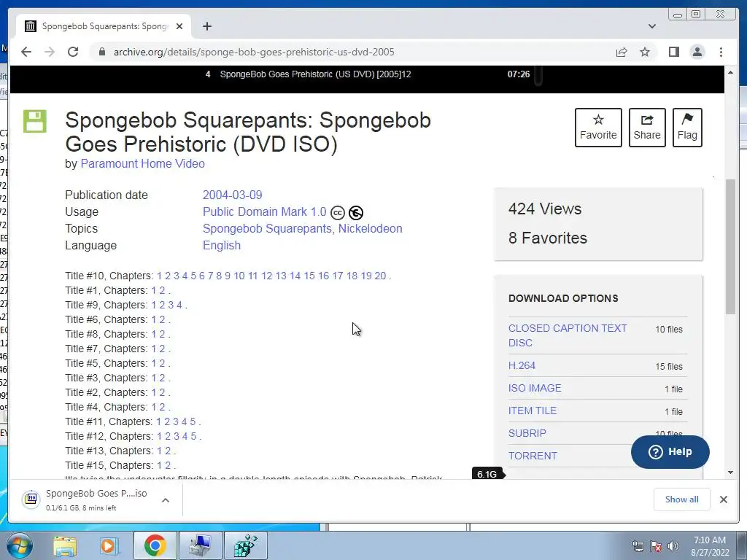Open the Spongebob Squarepants topic
This screenshot has height=560, width=747.
point(267,228)
